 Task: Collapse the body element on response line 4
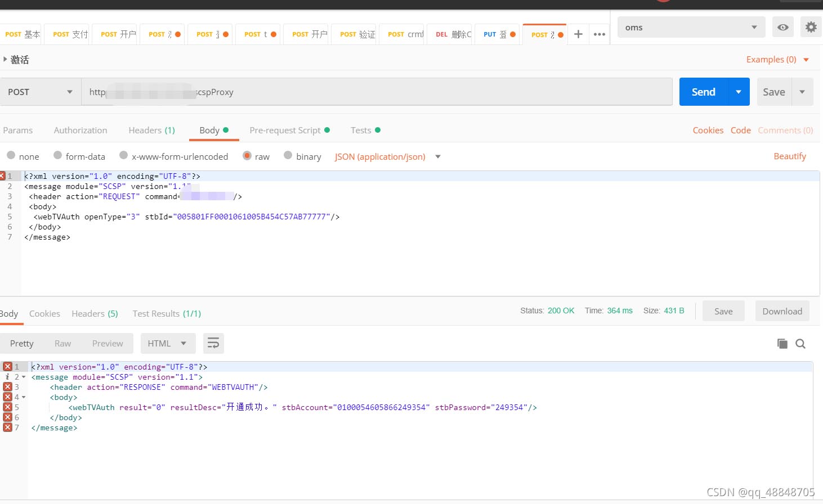(24, 397)
